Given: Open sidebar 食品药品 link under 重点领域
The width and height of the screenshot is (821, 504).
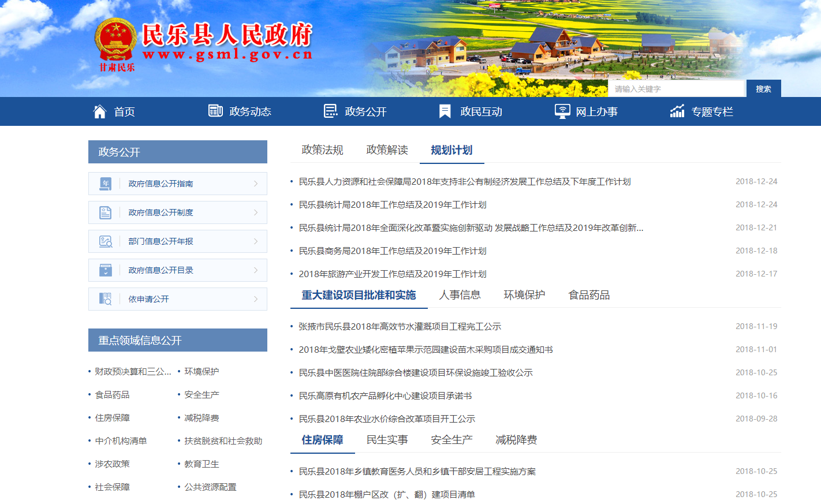Looking at the screenshot, I should (x=112, y=394).
